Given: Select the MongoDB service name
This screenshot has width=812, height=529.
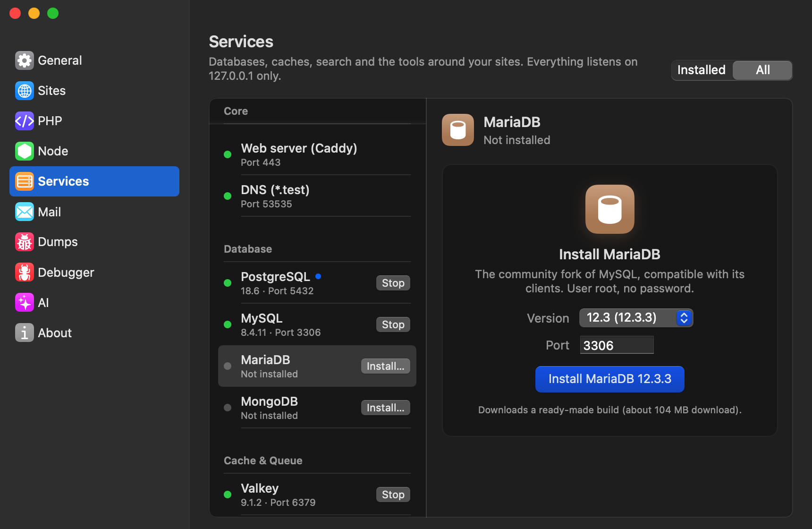Looking at the screenshot, I should point(270,401).
